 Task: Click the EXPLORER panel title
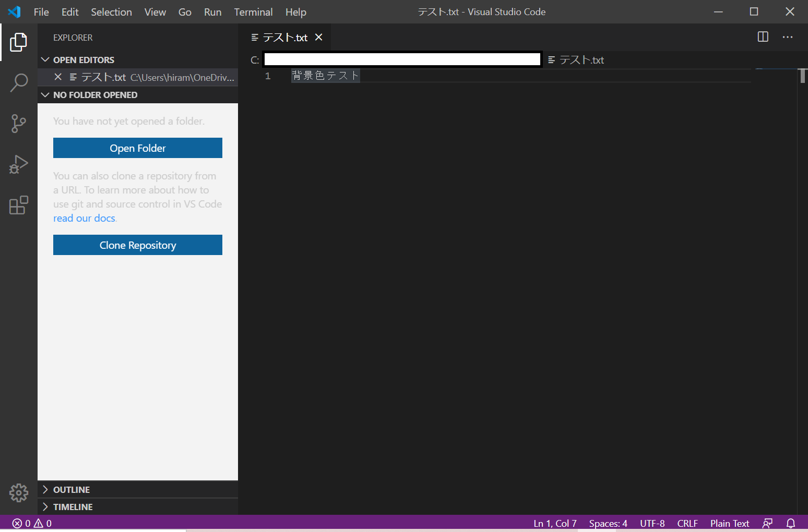(x=73, y=38)
